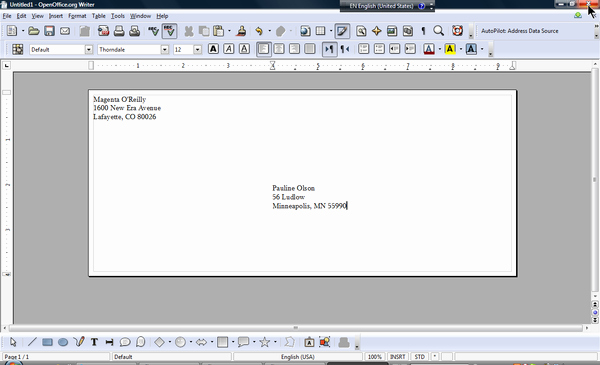600x365 pixels.
Task: Expand the paragraph style Default dropdown
Action: coord(89,50)
